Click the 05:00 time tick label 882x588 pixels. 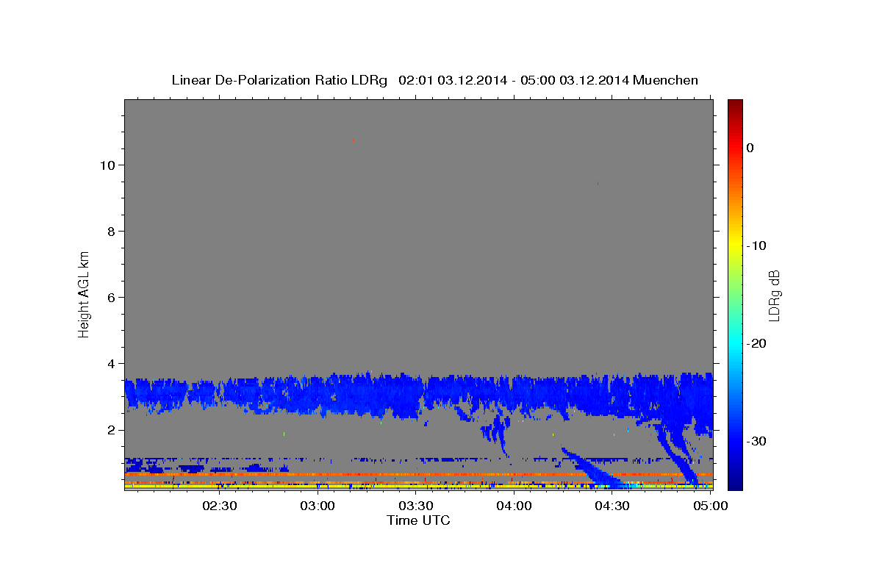710,506
